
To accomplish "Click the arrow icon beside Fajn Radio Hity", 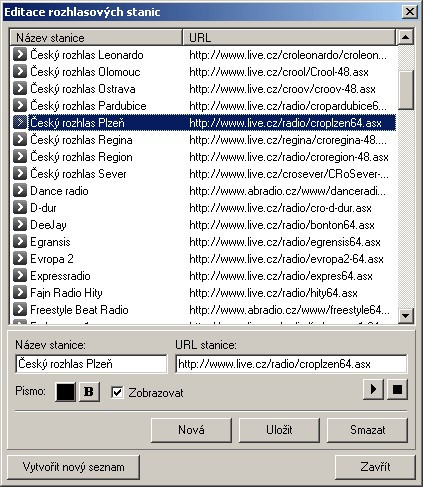I will (20, 292).
